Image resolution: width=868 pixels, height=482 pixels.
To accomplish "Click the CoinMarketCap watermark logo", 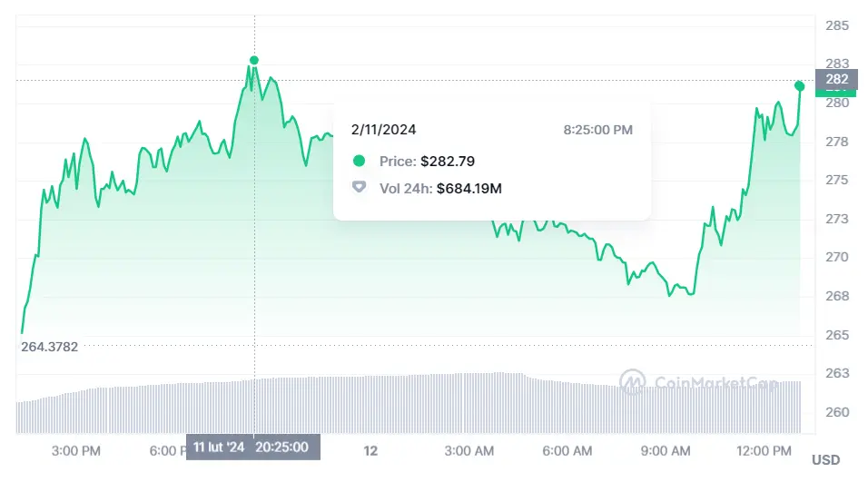I will point(633,381).
